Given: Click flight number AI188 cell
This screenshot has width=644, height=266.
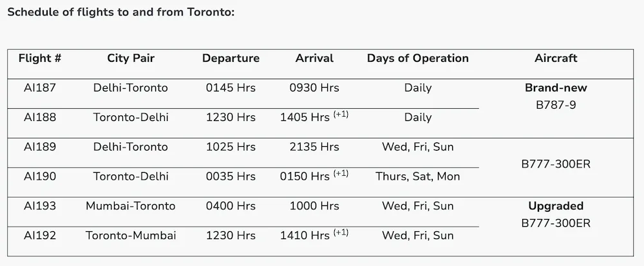Looking at the screenshot, I should tap(40, 117).
